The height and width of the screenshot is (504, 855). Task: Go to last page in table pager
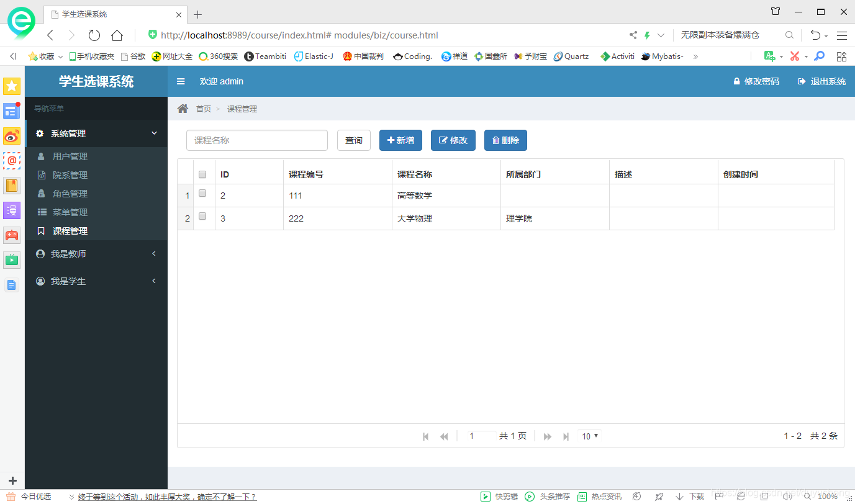click(566, 436)
